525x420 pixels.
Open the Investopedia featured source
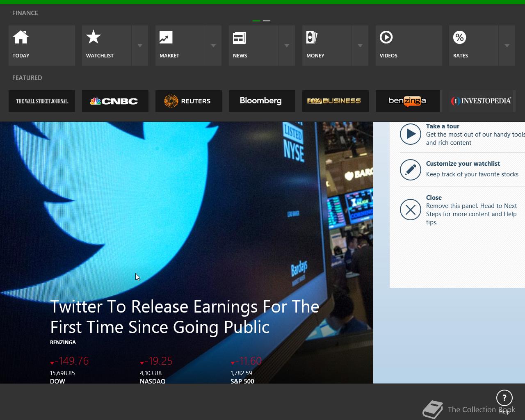[x=482, y=101]
